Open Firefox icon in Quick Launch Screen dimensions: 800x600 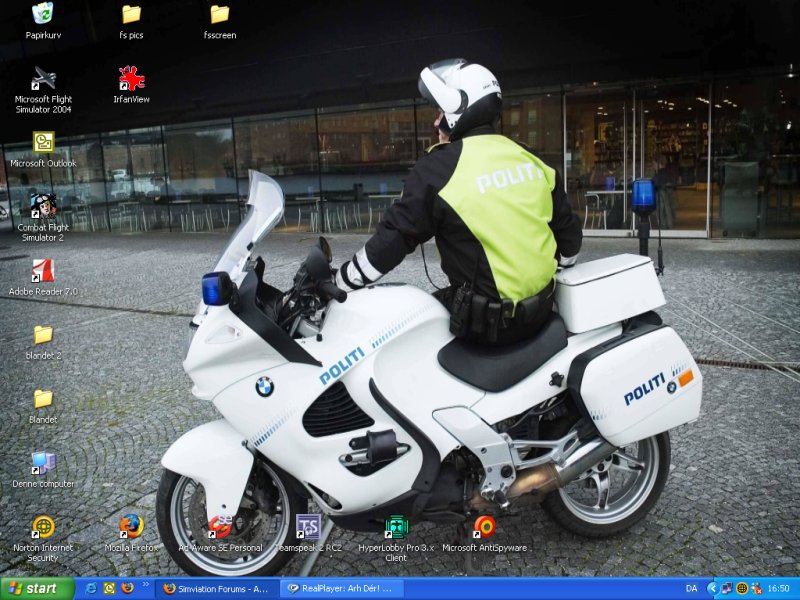[x=128, y=589]
